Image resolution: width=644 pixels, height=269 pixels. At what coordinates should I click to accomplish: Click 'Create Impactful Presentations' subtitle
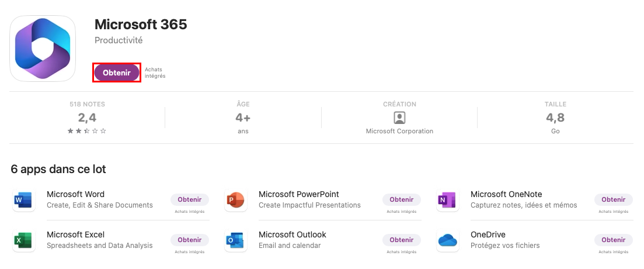pos(309,205)
